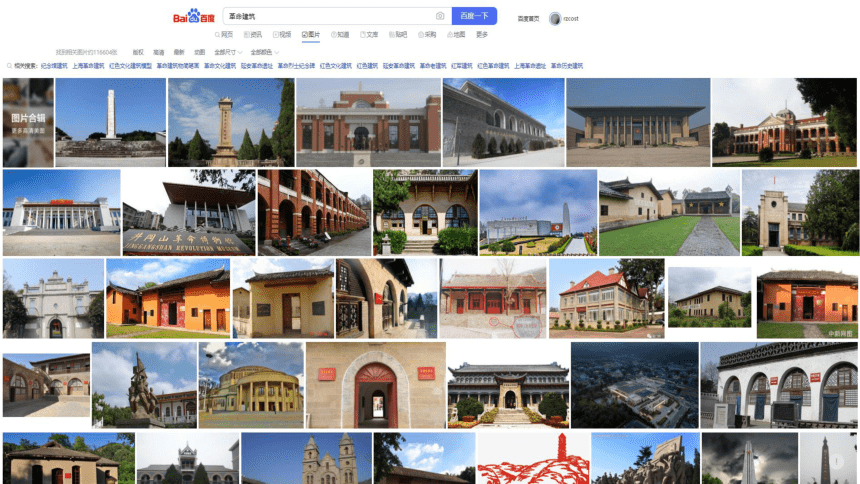
Task: Open the 图片合辑 album thumbnail
Action: [28, 122]
